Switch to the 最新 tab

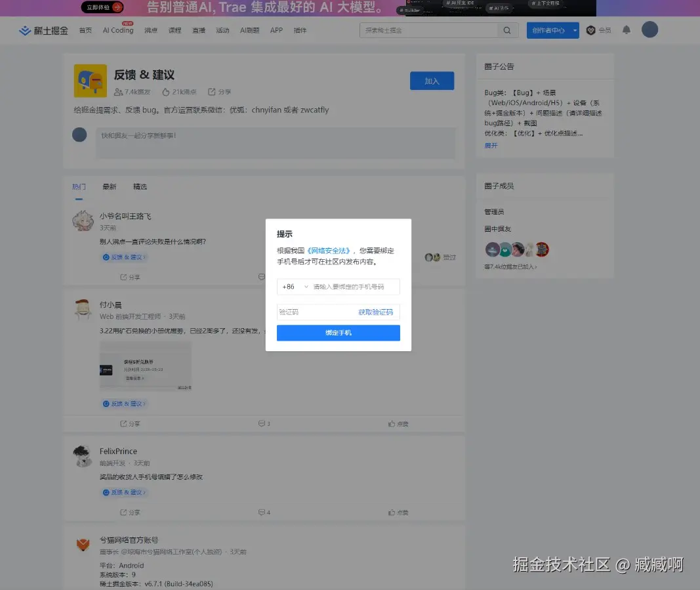(x=109, y=186)
